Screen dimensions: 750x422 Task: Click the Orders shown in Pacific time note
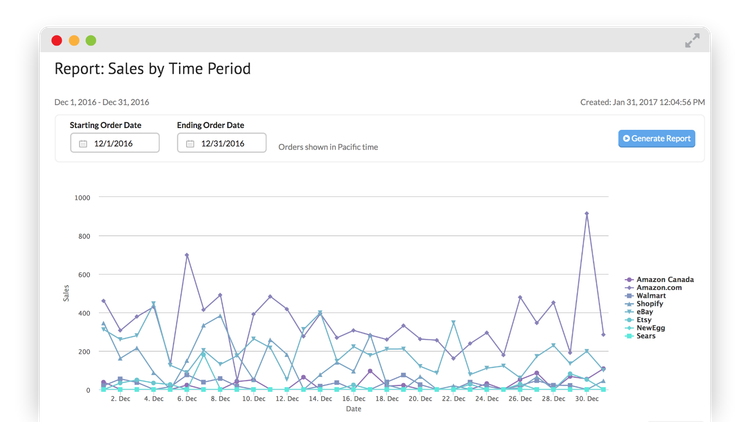pos(328,147)
